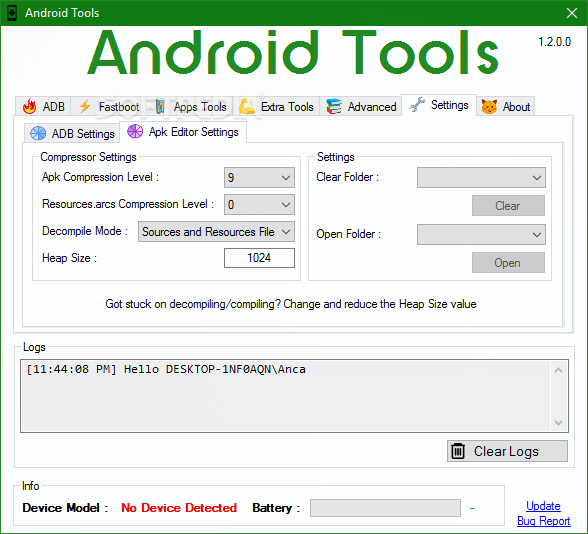Click the wrench Settings icon
This screenshot has height=534, width=588.
pyautogui.click(x=417, y=105)
